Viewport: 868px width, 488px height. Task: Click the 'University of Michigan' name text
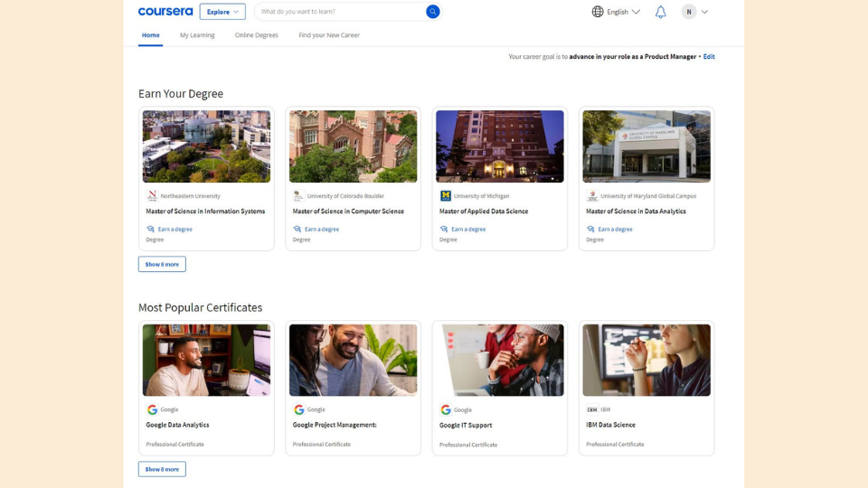coord(482,196)
